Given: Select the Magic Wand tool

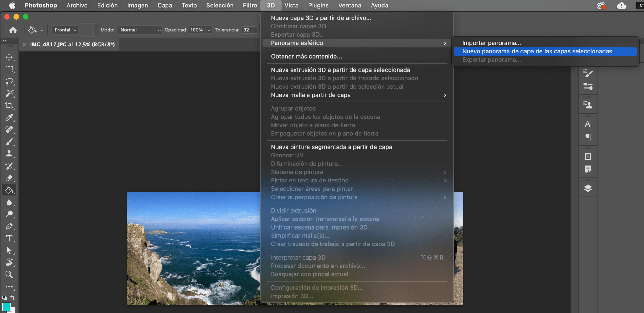Looking at the screenshot, I should pos(9,94).
